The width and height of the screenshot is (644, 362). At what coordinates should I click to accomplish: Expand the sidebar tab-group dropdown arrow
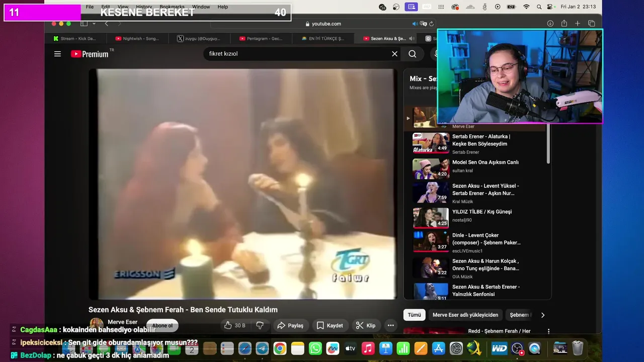click(x=94, y=24)
